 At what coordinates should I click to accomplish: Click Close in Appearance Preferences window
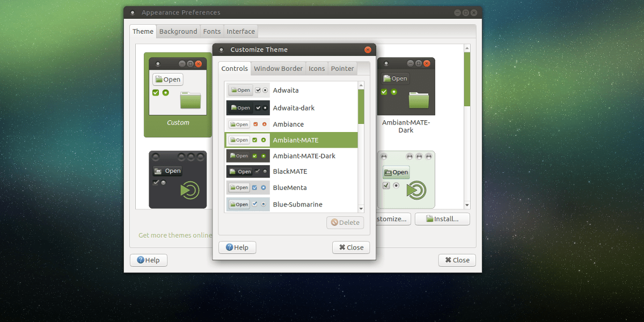tap(457, 260)
